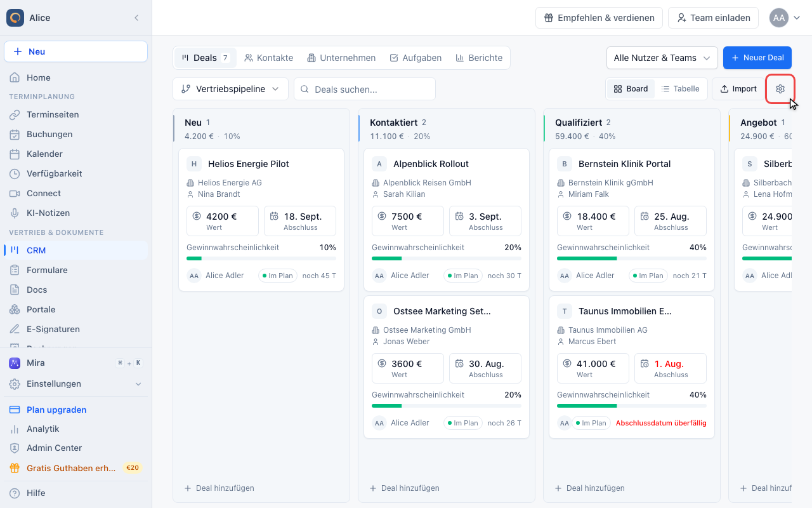Screen dimensions: 812x508
Task: Click Helios Energie Pilot probability bar
Action: coord(261,258)
